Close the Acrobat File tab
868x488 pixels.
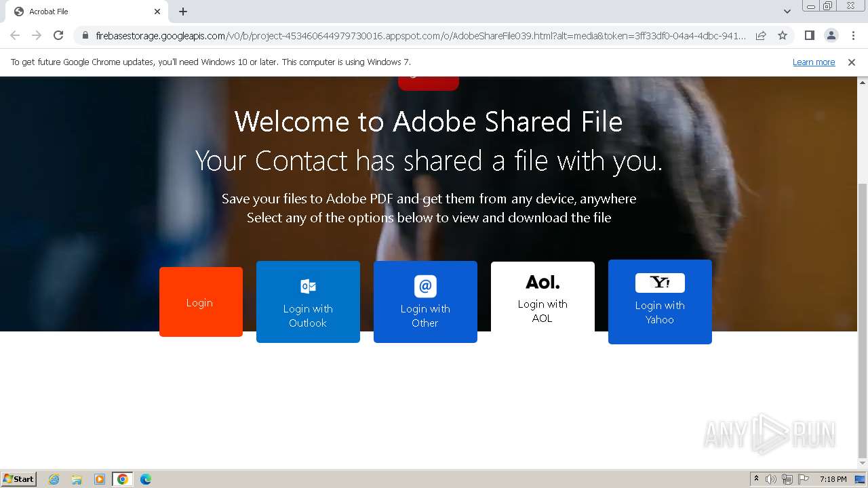tap(157, 12)
